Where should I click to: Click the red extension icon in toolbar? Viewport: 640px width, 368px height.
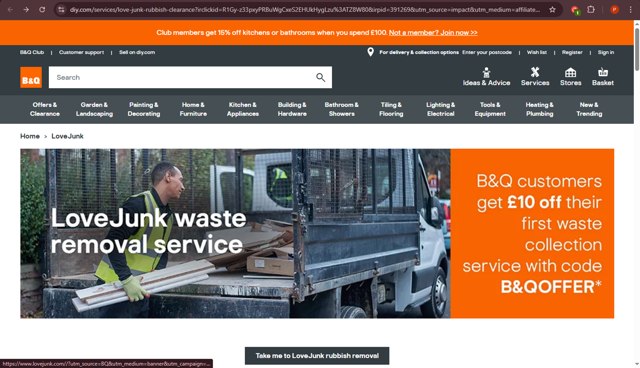(575, 10)
